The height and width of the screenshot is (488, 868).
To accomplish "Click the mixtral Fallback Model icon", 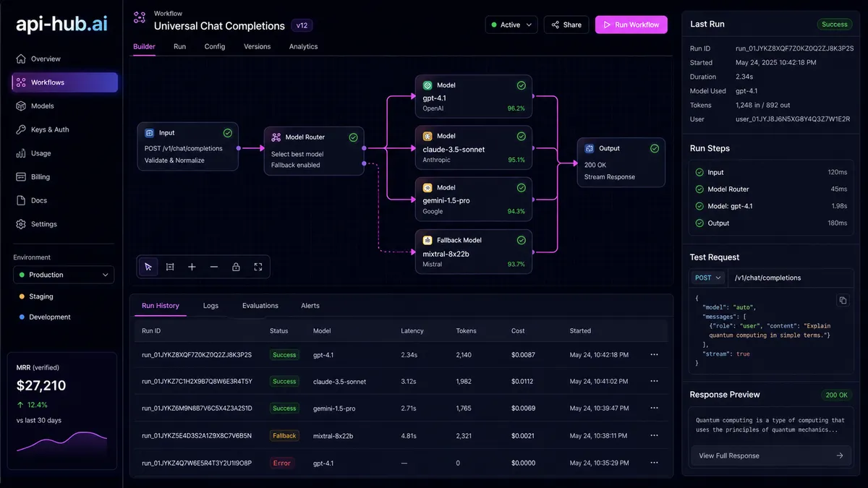I will point(427,240).
